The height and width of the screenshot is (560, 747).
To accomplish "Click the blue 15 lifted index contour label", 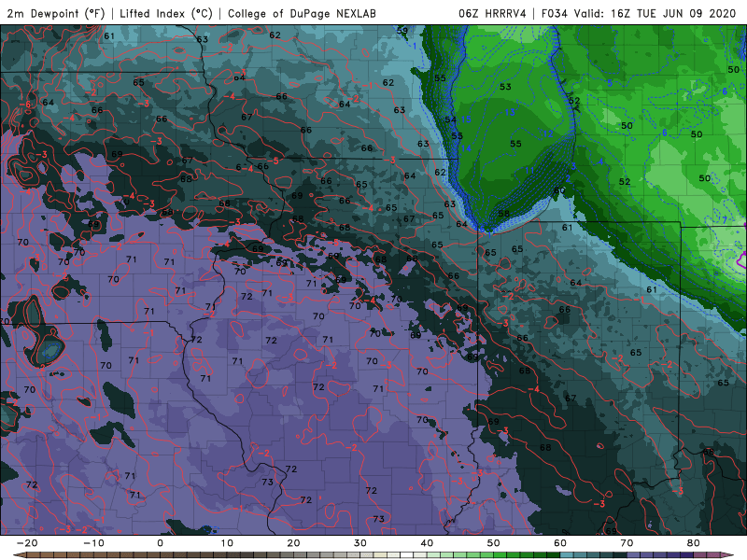I will pyautogui.click(x=465, y=119).
